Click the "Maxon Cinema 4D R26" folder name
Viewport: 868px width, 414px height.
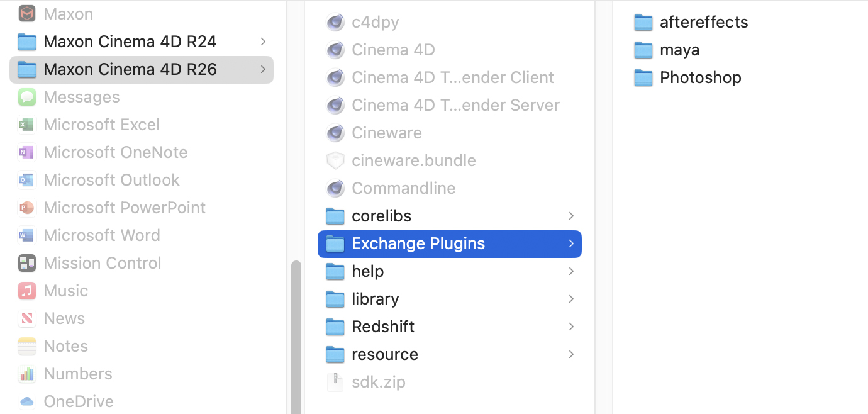click(130, 69)
